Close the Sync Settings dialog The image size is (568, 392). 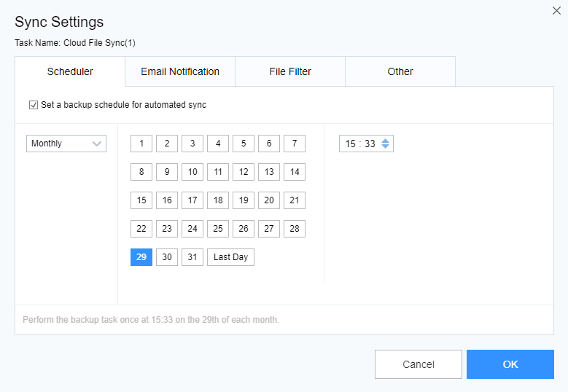pos(556,10)
